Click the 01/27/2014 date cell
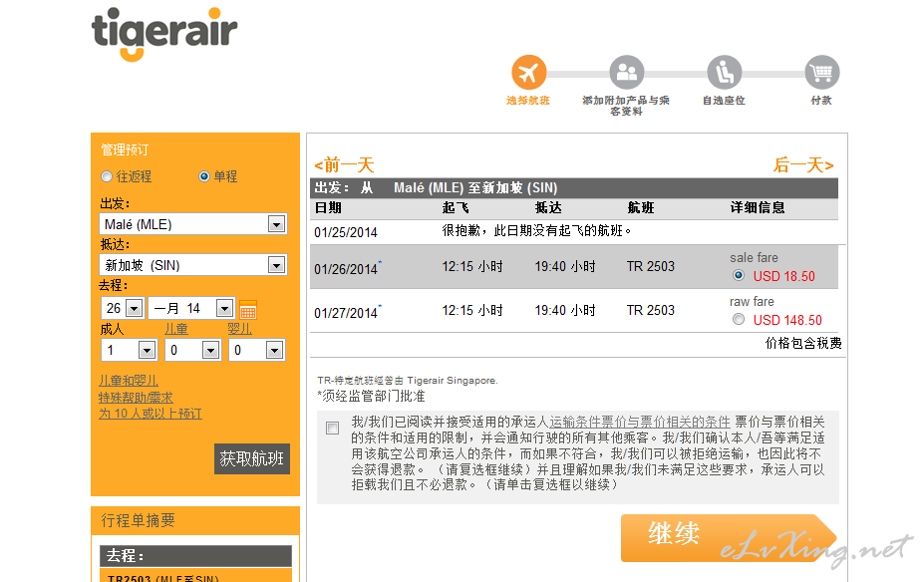The image size is (924, 582). (347, 313)
